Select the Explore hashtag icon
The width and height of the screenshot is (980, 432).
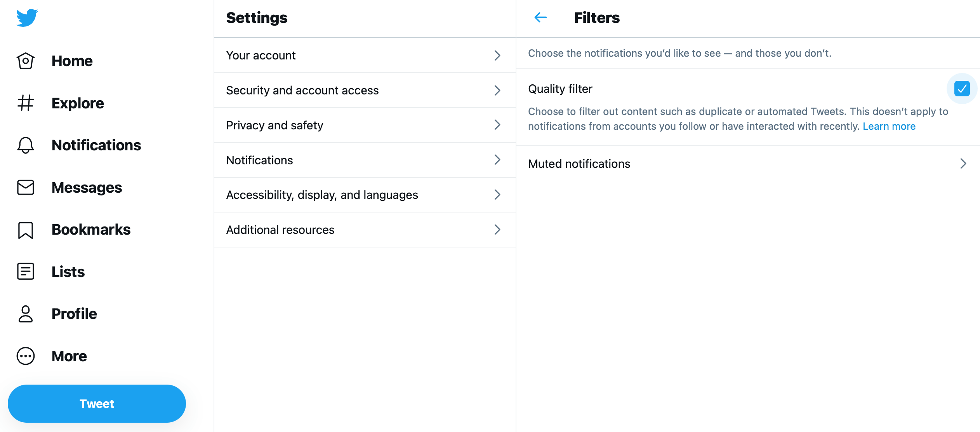click(x=26, y=103)
